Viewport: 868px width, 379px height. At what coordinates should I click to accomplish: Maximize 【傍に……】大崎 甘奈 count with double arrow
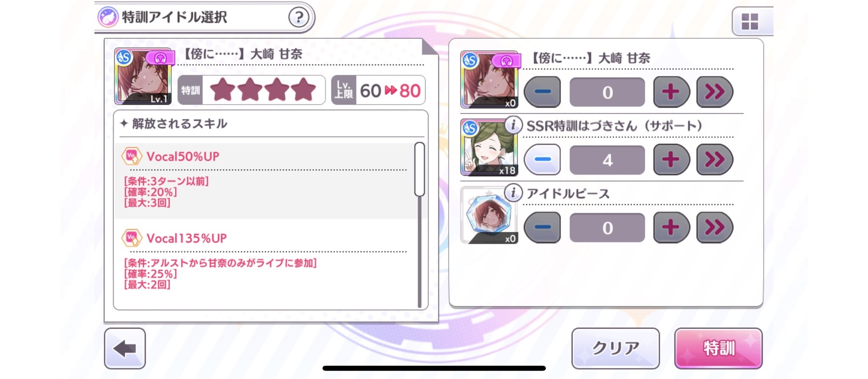point(715,92)
